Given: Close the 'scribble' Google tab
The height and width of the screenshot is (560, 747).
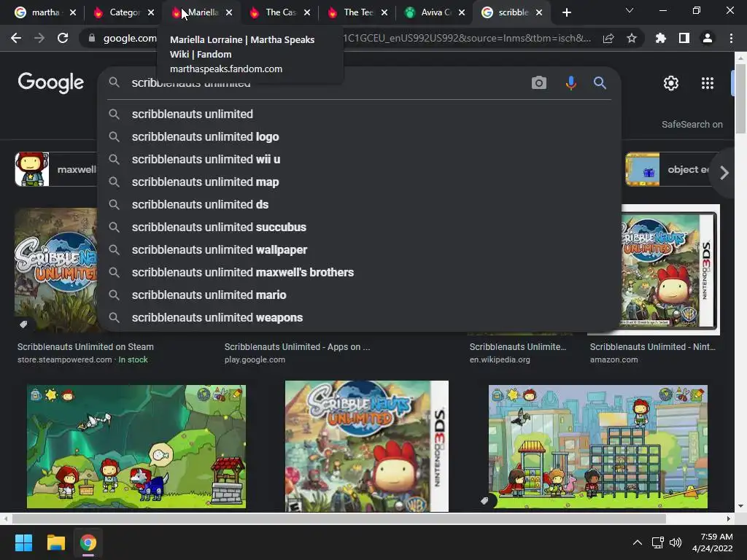Looking at the screenshot, I should 539,12.
